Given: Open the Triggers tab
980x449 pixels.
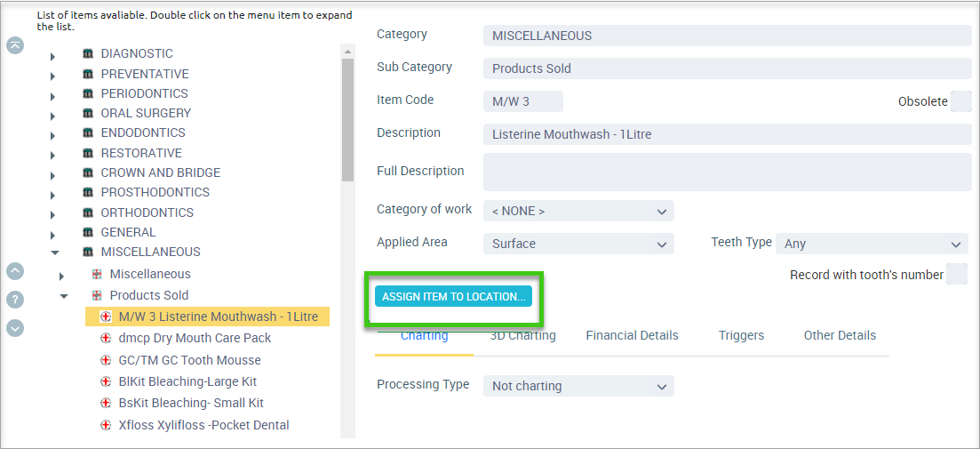Looking at the screenshot, I should pos(741,335).
